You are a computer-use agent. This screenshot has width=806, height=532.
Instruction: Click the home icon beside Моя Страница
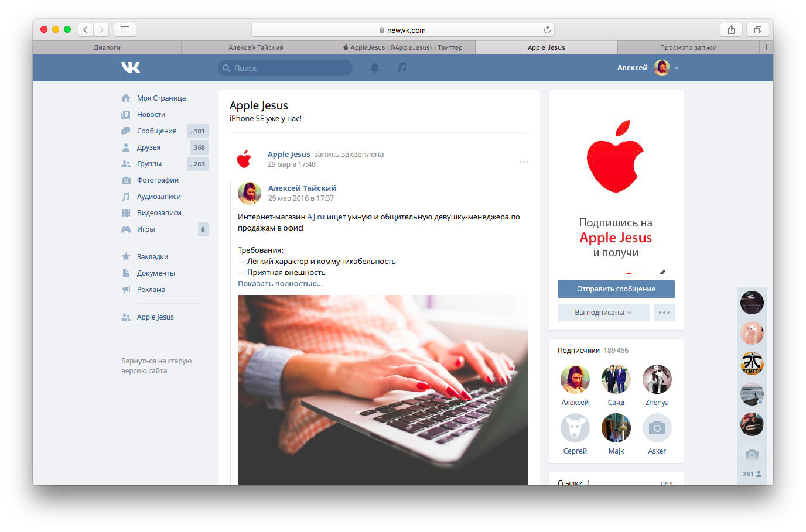point(126,98)
